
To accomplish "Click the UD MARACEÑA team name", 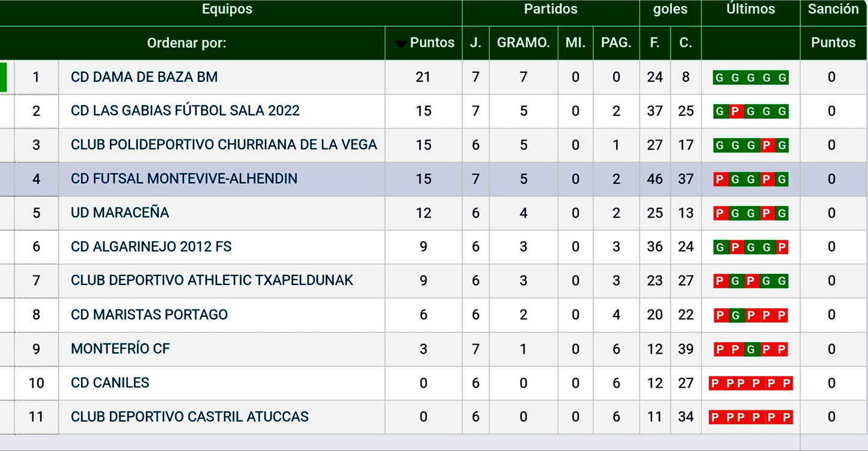I will pyautogui.click(x=120, y=212).
